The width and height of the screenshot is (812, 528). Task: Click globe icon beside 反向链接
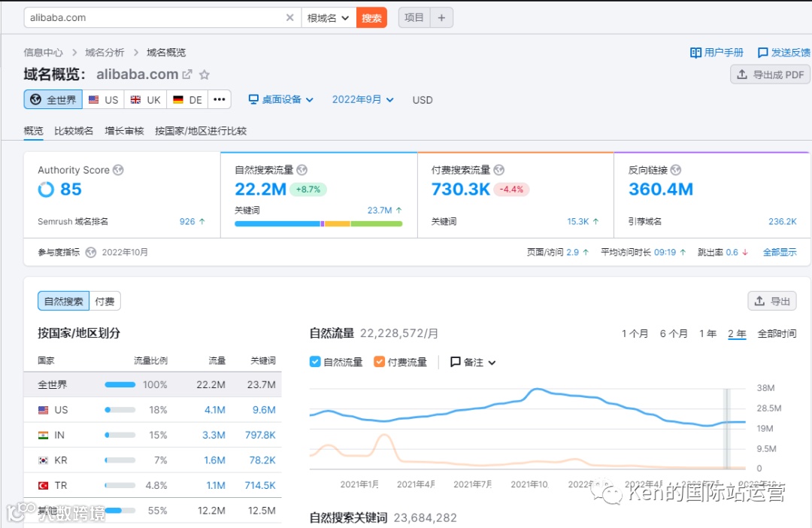pos(676,170)
